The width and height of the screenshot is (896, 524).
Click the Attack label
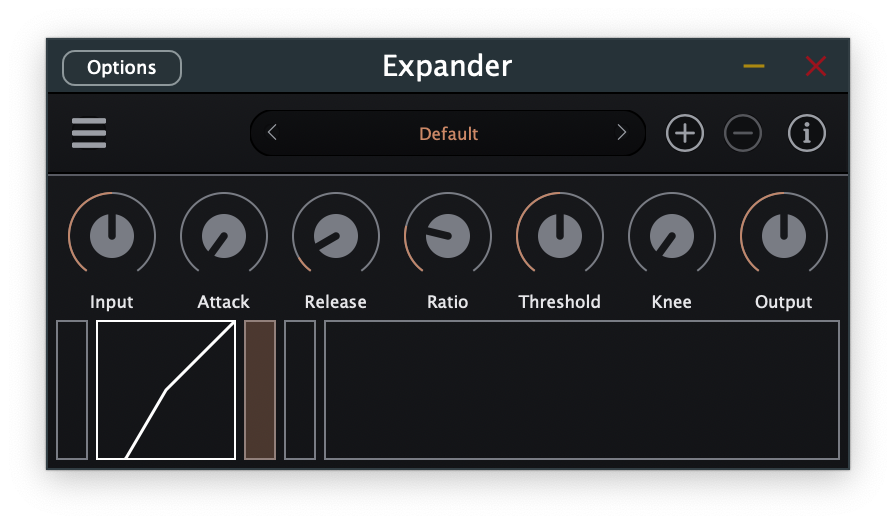[223, 302]
